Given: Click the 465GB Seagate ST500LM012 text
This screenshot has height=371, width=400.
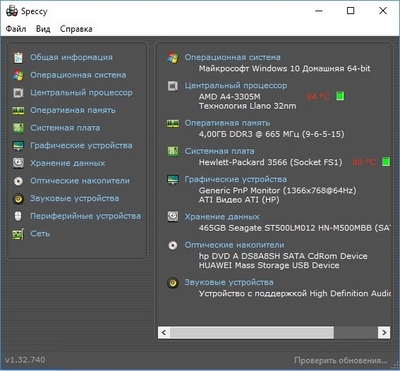Looking at the screenshot, I should [294, 228].
